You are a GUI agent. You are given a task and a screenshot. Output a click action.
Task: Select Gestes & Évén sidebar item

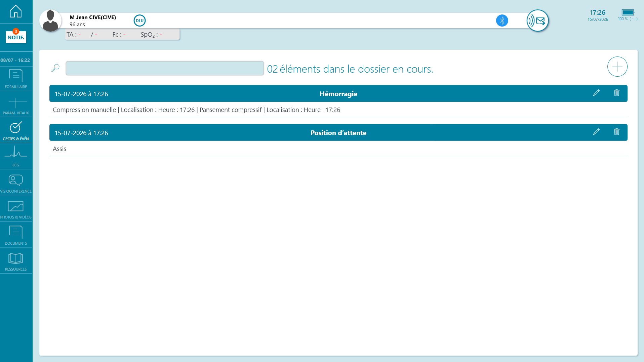tap(16, 131)
